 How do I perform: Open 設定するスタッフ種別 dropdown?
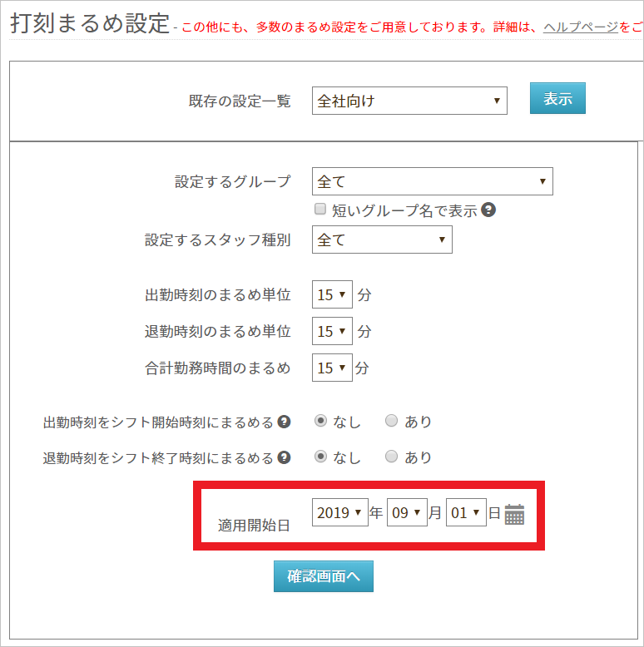pos(382,240)
